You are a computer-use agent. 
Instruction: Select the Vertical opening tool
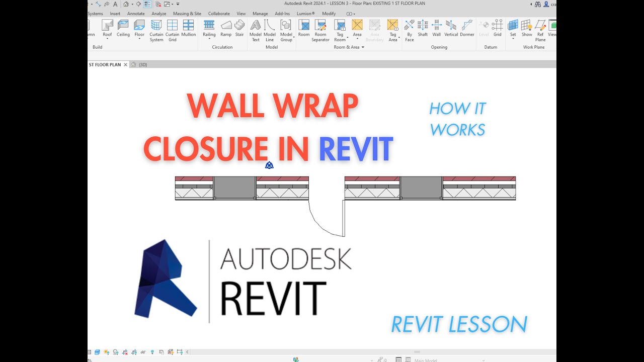[451, 28]
